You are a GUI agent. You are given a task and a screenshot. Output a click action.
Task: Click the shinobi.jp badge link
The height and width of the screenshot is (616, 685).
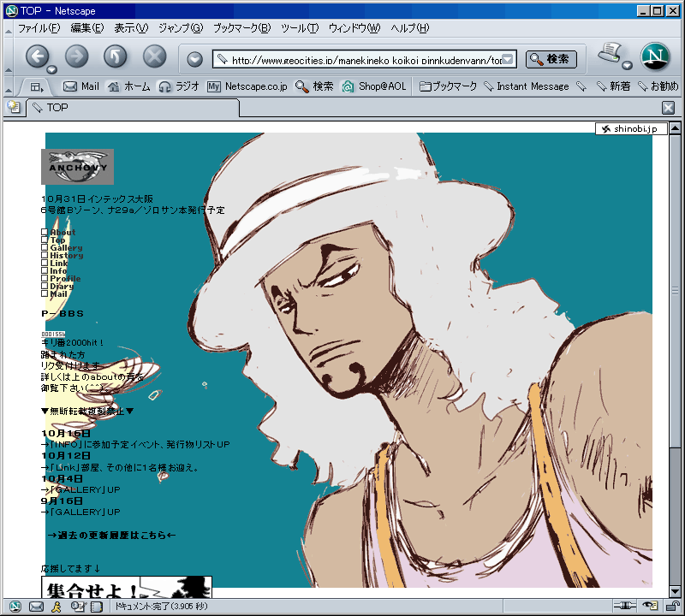[631, 129]
